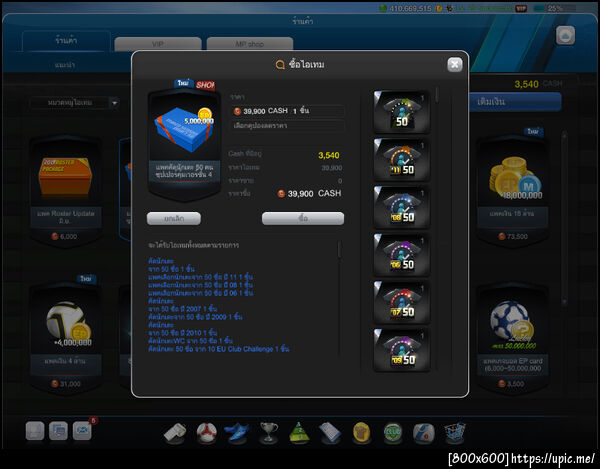Click the 73,500 price under coin pack
This screenshot has width=600, height=469.
pyautogui.click(x=513, y=237)
